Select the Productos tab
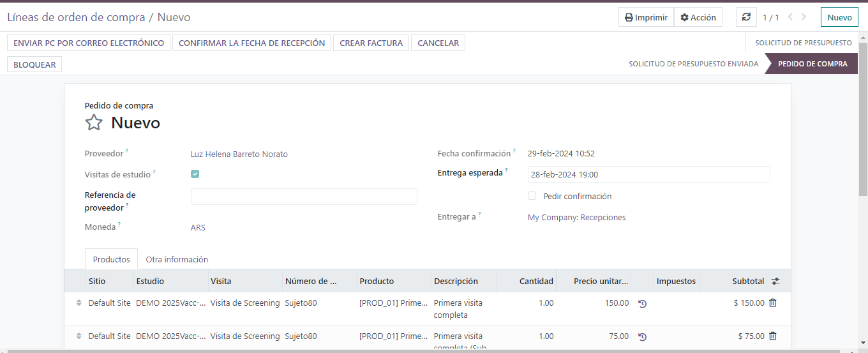 [x=111, y=260]
